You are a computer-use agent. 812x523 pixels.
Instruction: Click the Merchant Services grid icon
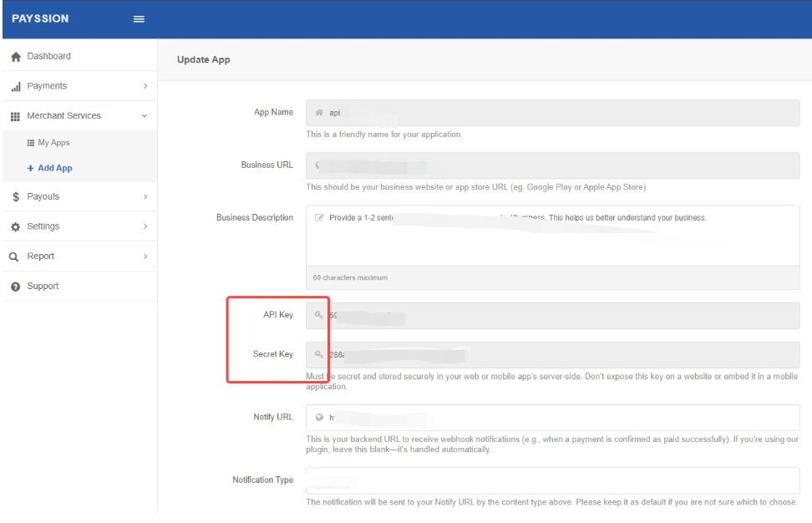point(15,116)
